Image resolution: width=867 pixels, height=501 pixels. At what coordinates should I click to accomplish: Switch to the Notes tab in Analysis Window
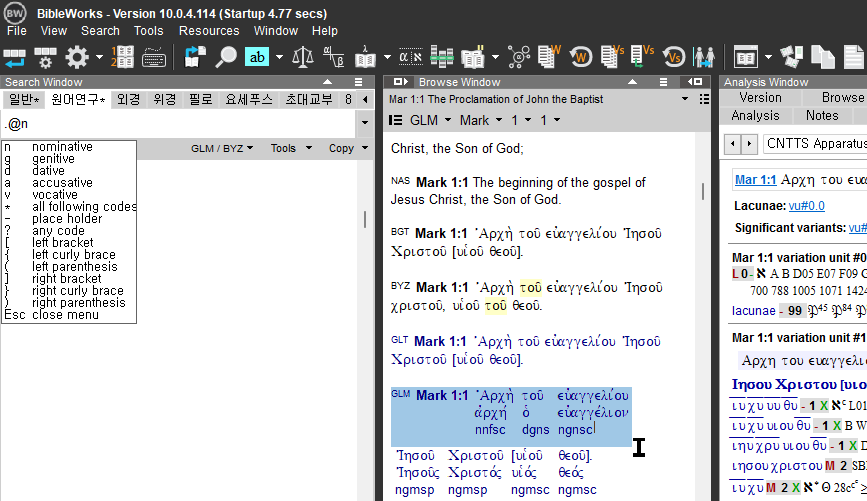[x=822, y=116]
